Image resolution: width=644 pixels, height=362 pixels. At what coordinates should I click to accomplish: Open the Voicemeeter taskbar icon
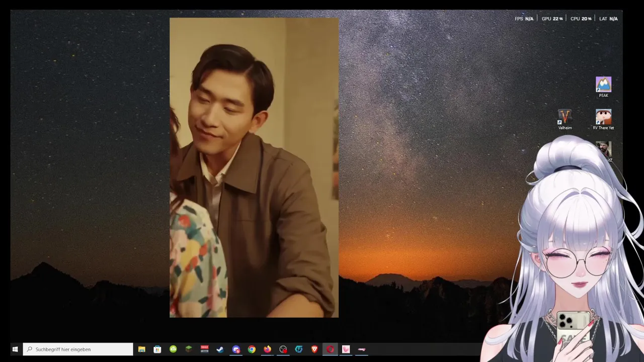point(204,349)
